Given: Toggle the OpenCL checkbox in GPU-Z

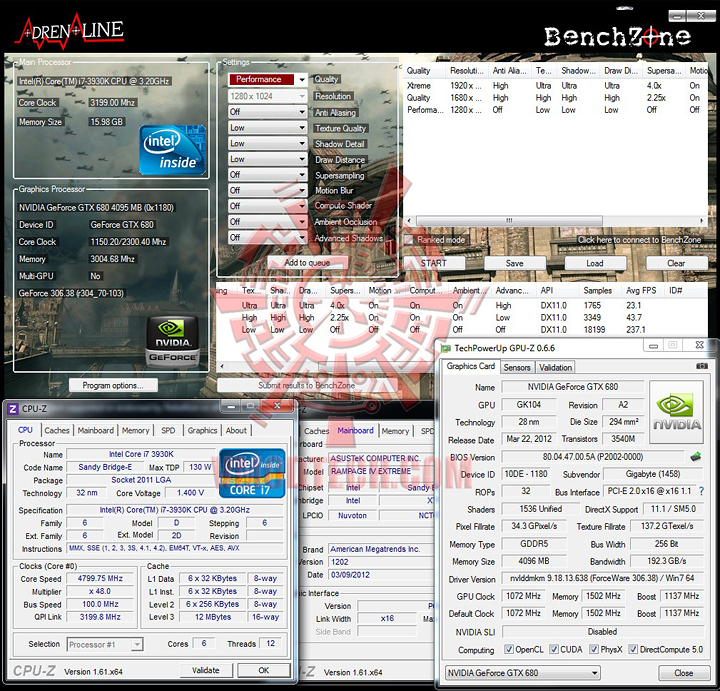Looking at the screenshot, I should (509, 649).
